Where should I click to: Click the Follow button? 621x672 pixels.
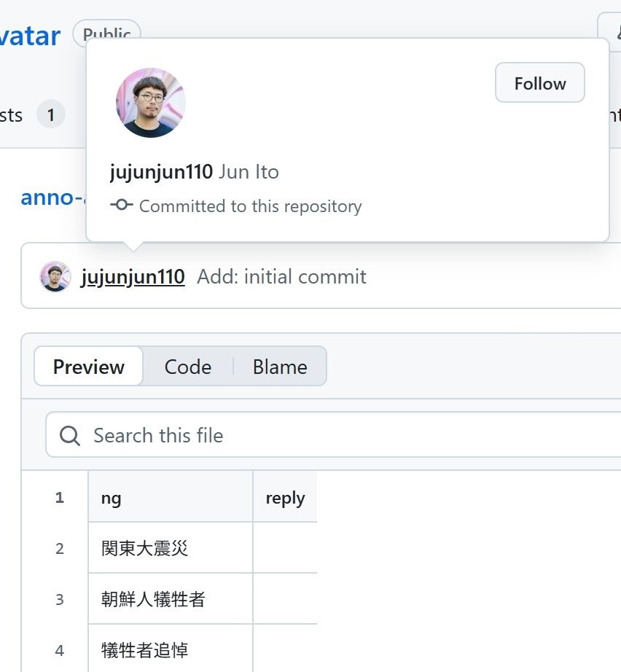[x=539, y=83]
